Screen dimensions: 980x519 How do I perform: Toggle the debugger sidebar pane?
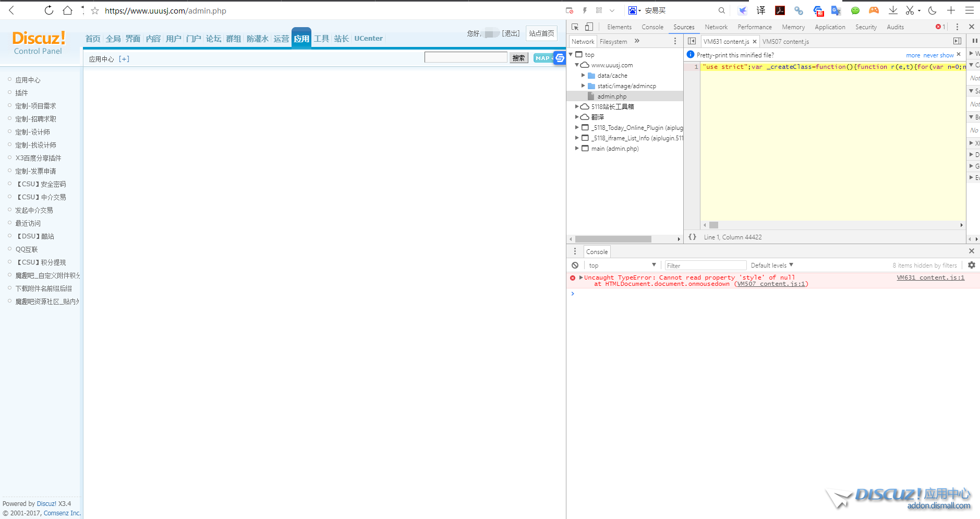click(x=957, y=41)
